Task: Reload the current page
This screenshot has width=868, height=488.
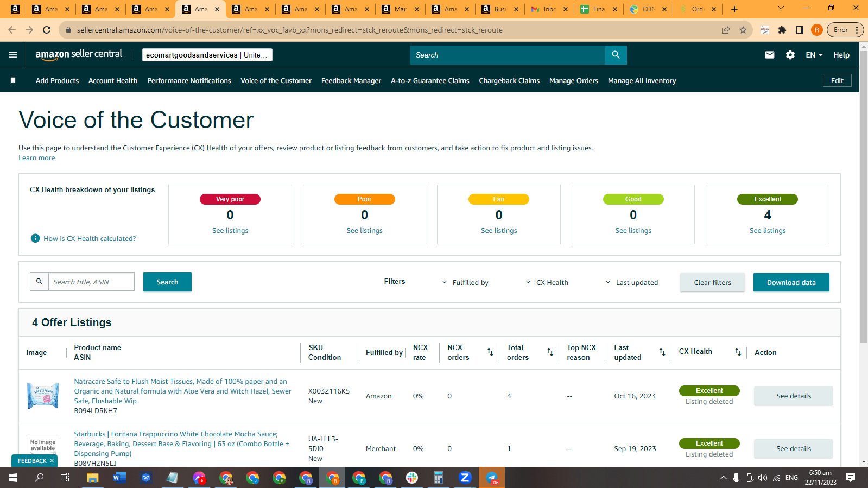Action: (47, 30)
